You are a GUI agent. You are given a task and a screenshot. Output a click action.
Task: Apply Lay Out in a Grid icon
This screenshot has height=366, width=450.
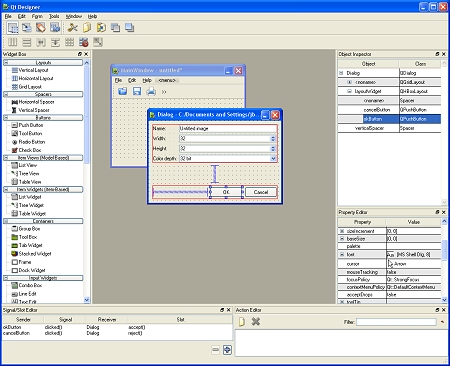(x=69, y=42)
